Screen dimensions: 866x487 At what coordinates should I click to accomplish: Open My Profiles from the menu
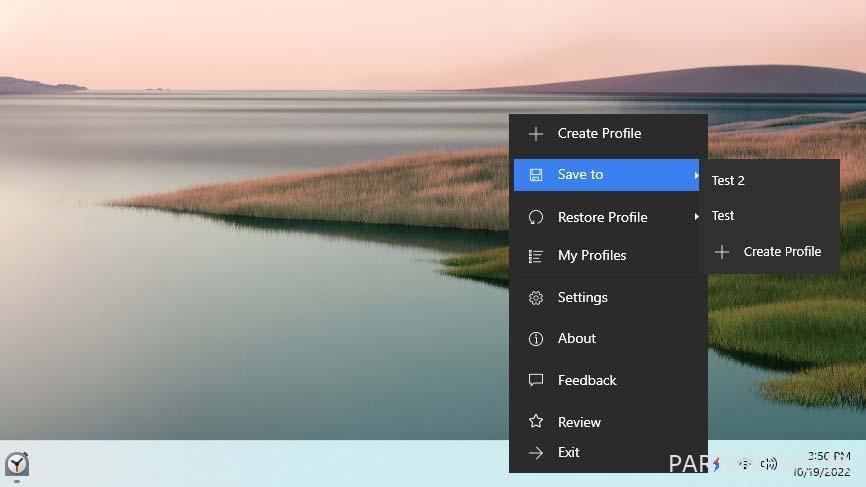608,256
